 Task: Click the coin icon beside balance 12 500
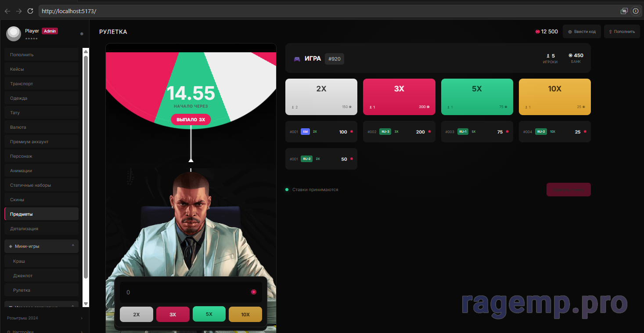click(538, 32)
